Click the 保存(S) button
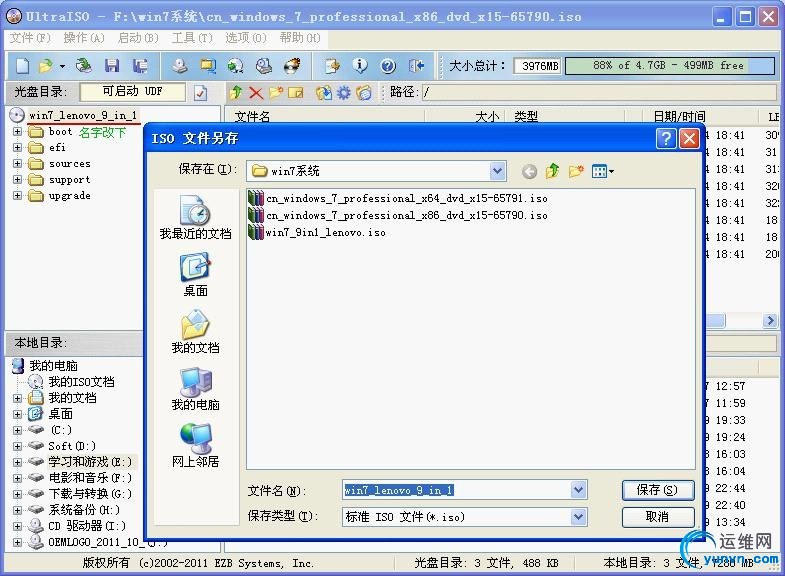 coord(658,490)
